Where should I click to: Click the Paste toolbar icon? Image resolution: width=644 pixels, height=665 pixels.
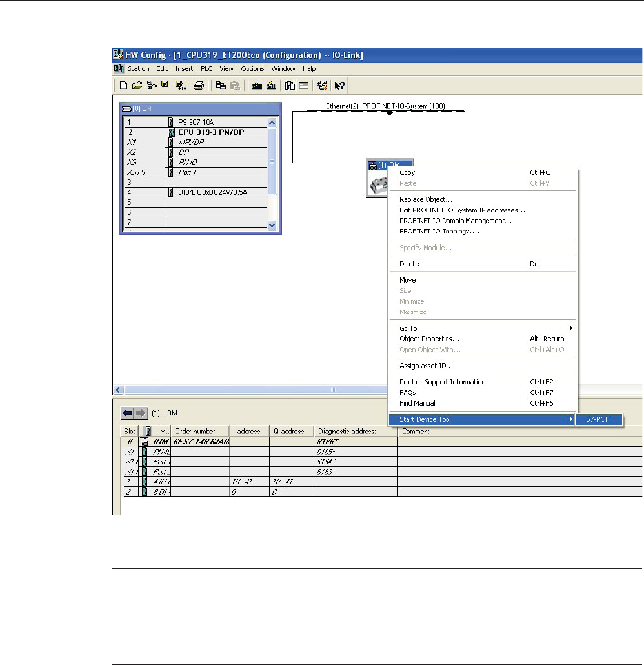pyautogui.click(x=235, y=85)
